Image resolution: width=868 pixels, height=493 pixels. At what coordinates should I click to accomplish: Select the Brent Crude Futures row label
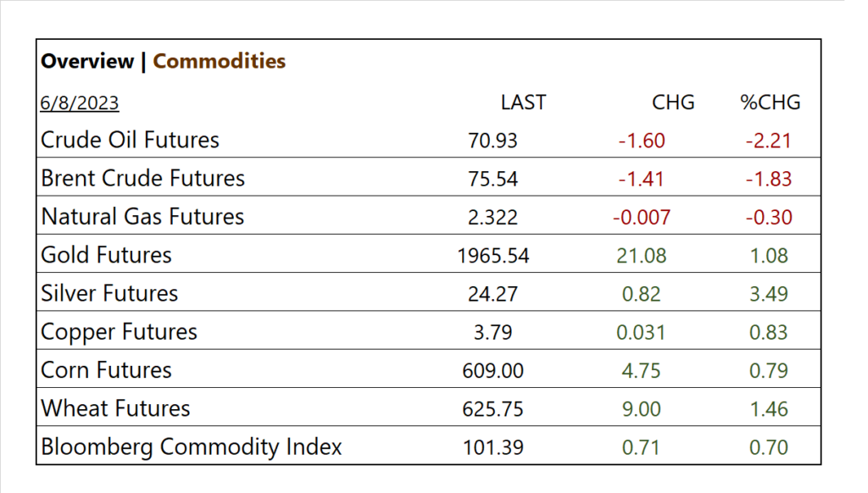pyautogui.click(x=143, y=179)
